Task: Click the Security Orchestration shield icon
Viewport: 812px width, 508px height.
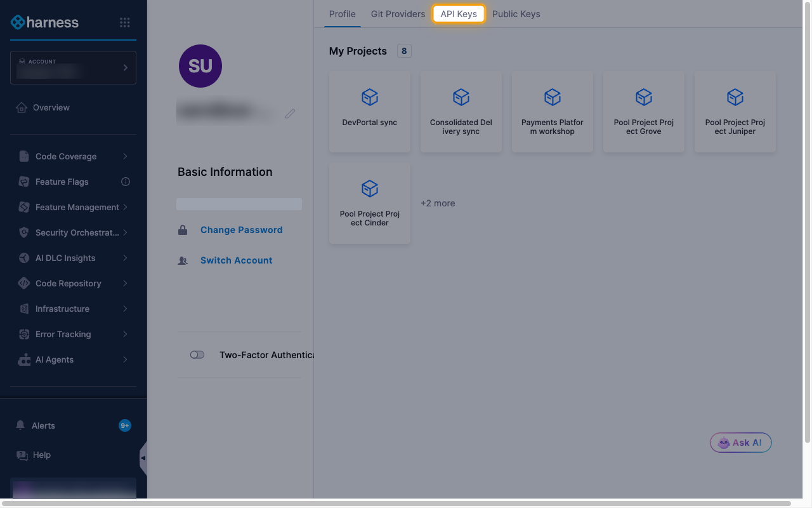Action: tap(24, 232)
